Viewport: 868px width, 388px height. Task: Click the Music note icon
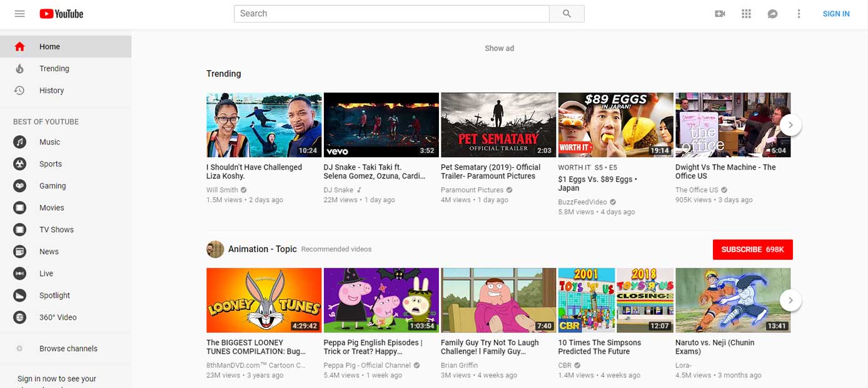[20, 142]
